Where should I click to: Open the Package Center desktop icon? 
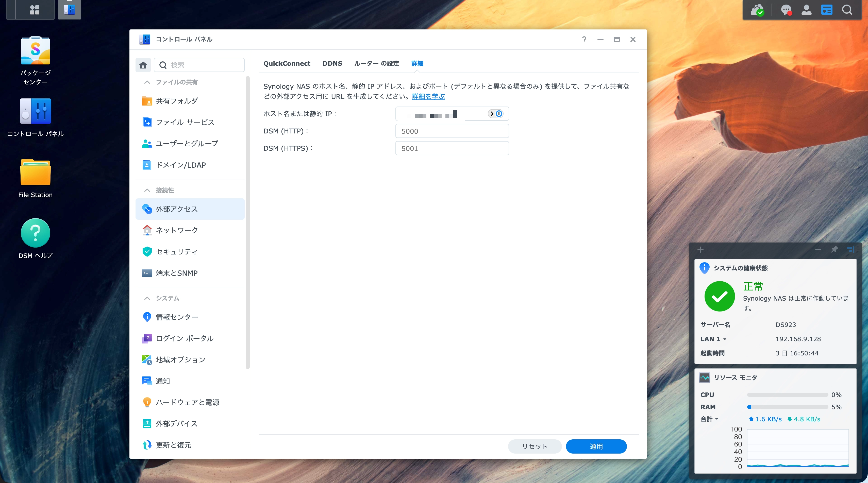tap(35, 50)
